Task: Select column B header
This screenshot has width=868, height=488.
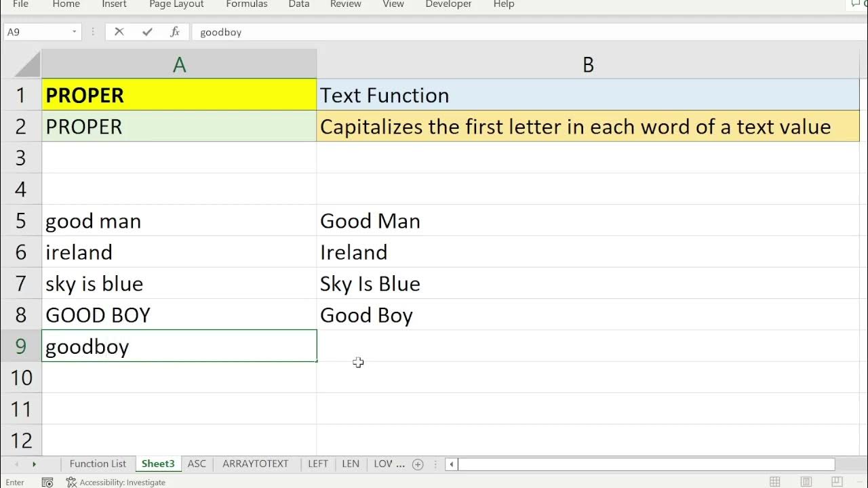Action: tap(588, 65)
